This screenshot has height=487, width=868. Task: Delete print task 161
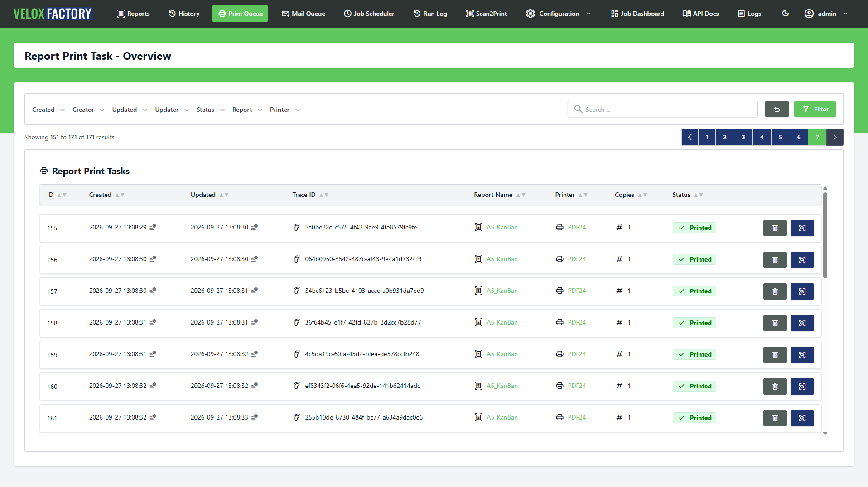click(775, 418)
